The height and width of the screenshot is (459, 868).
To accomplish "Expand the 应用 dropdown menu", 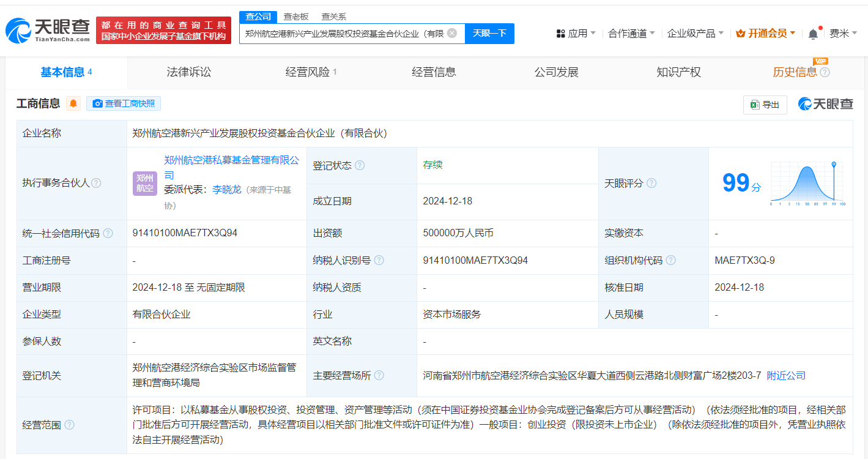I will 576,34.
